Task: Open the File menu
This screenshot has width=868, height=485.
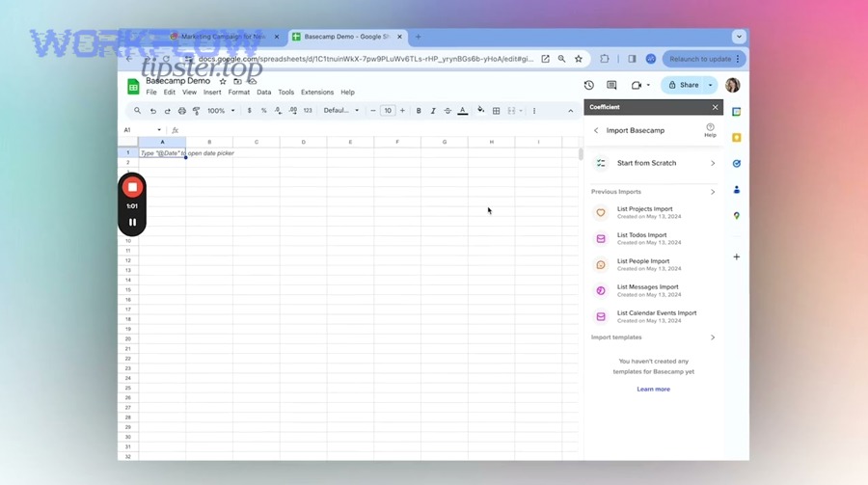Action: point(151,93)
